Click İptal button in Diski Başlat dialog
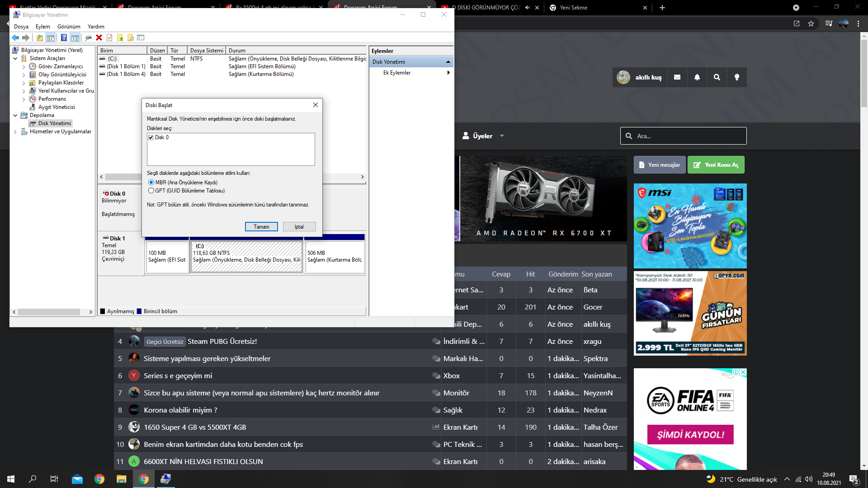Image resolution: width=868 pixels, height=488 pixels. tap(299, 227)
